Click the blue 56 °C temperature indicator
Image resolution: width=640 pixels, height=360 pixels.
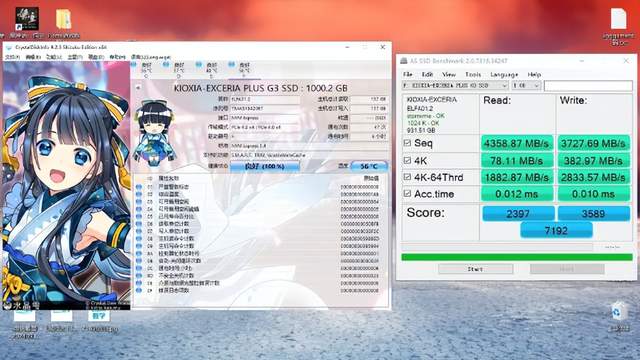click(369, 166)
